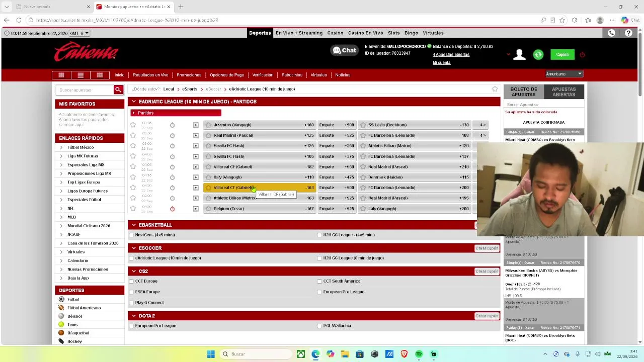
Task: Check the NextGen - (4x5 mins) checkbox
Action: coord(131,235)
